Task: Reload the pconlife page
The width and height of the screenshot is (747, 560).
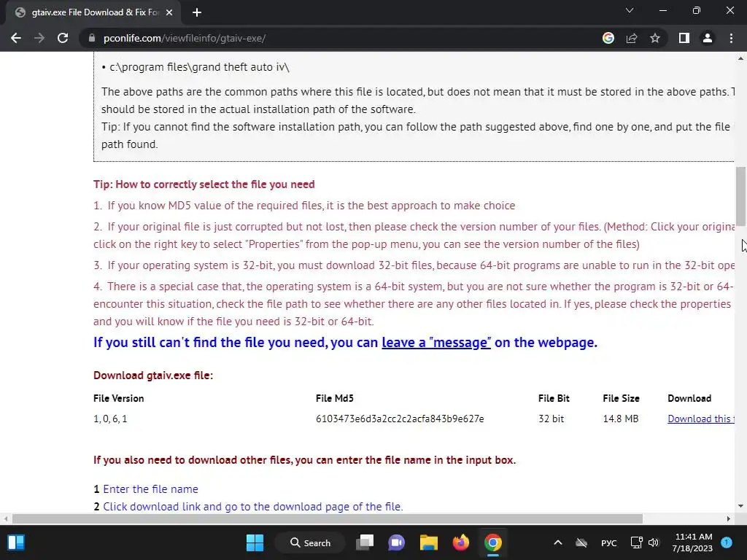Action: pos(63,38)
